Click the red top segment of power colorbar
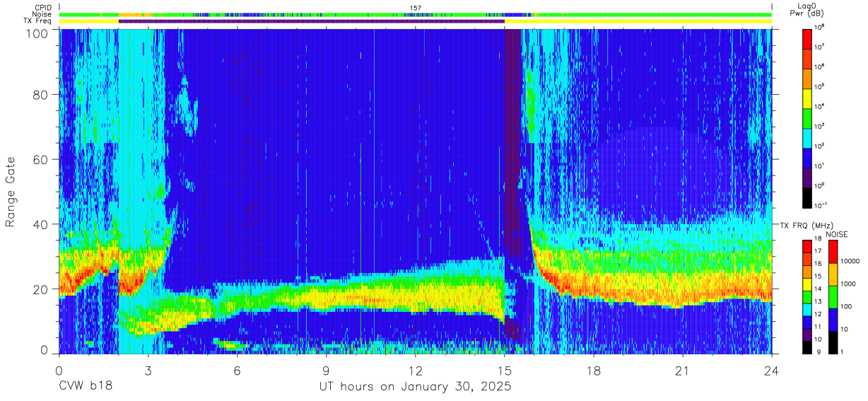The image size is (868, 401). point(808,38)
